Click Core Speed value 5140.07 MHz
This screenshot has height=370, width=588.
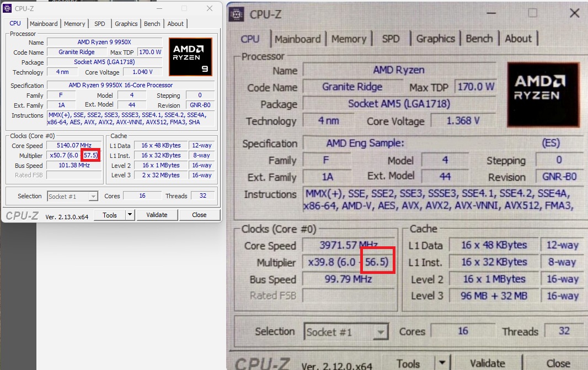[74, 145]
